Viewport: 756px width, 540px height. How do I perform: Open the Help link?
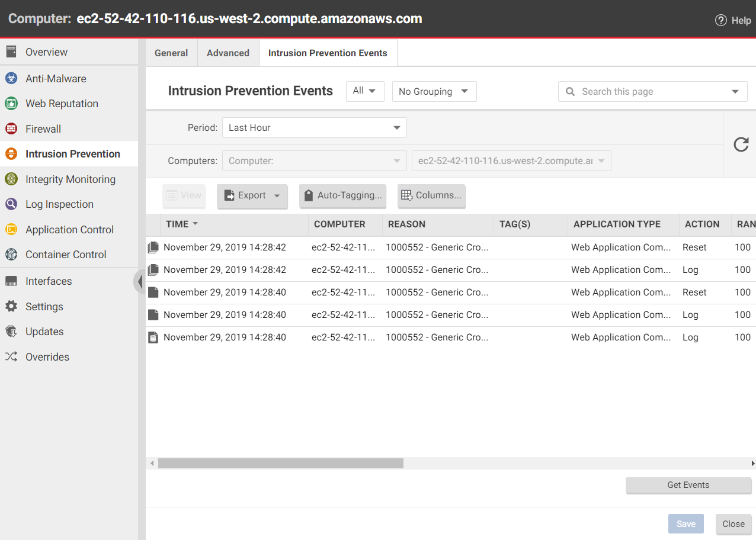(733, 20)
